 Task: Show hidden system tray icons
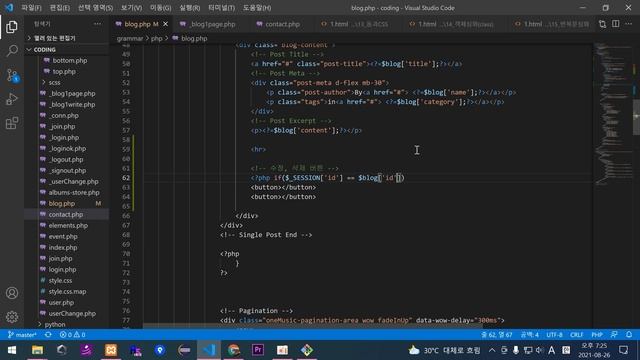pyautogui.click(x=492, y=350)
